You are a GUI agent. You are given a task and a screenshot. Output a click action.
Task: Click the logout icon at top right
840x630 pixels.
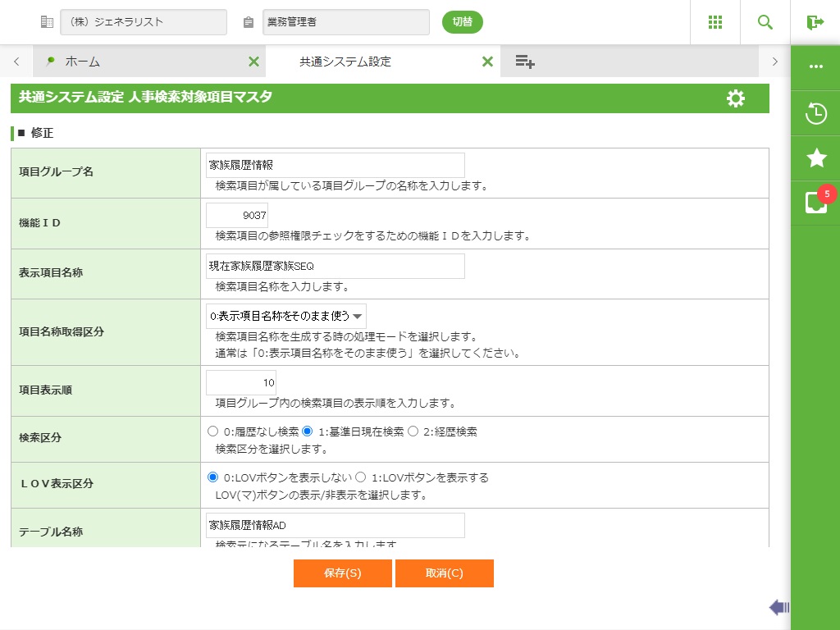[x=815, y=22]
